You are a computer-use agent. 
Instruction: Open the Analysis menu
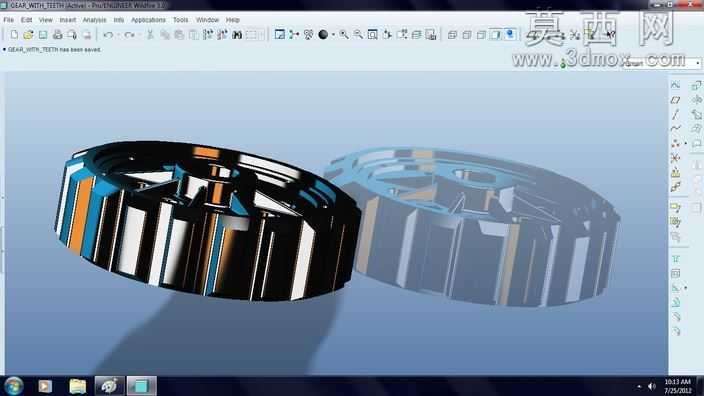94,20
